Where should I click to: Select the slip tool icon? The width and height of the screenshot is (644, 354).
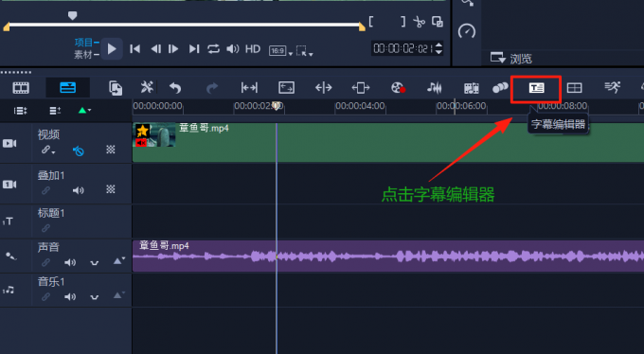click(249, 87)
